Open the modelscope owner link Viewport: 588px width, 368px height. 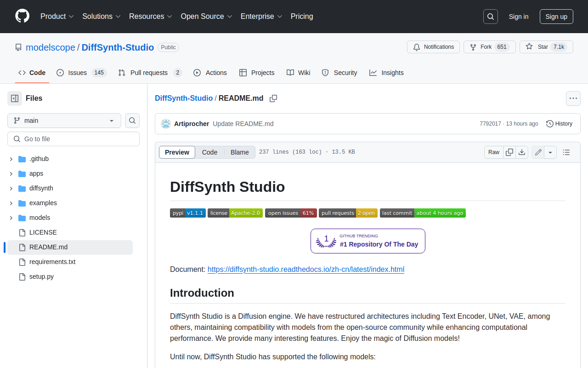click(51, 47)
